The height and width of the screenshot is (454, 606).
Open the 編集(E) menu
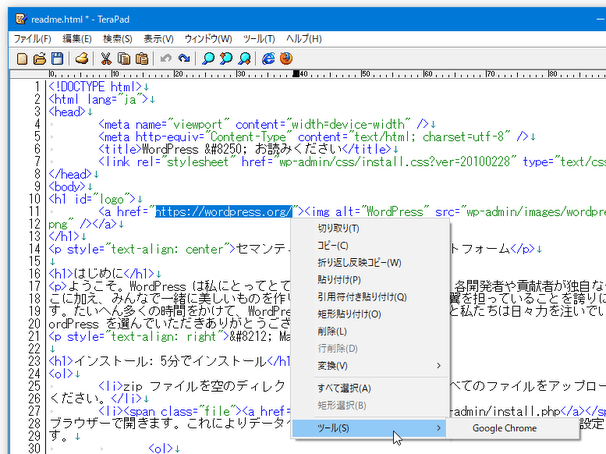tap(77, 39)
